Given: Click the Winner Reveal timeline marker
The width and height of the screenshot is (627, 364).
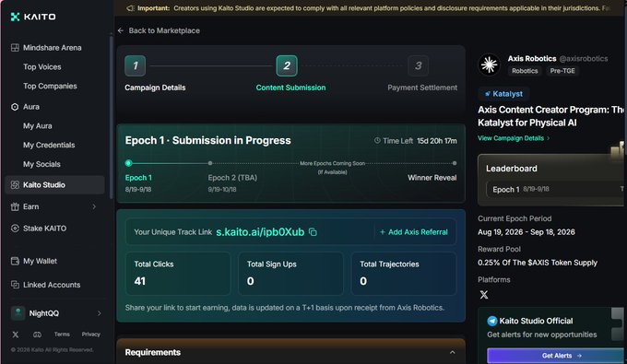Looking at the screenshot, I should tap(455, 163).
